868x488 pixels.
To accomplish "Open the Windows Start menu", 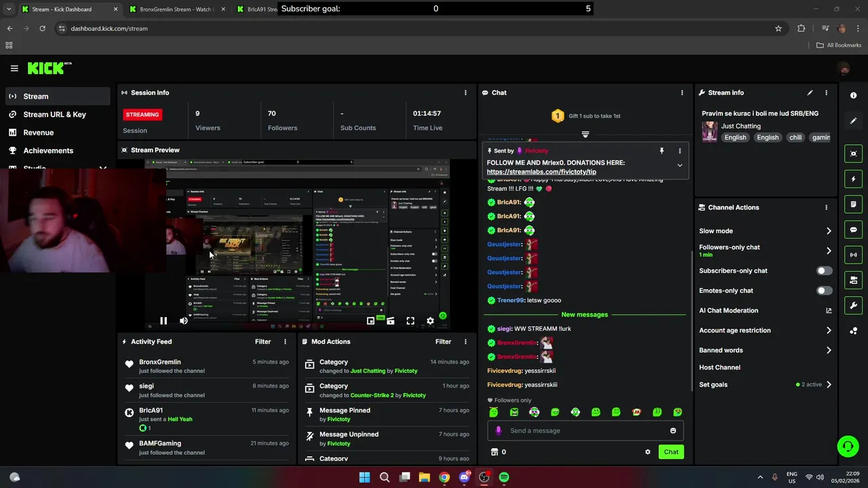I will point(364,477).
